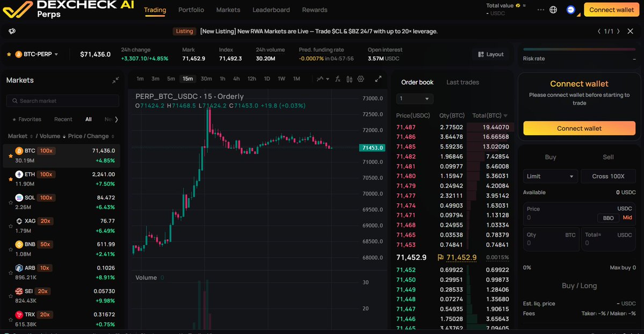Screen dimensions: 644x334
Task: Click the Buy / Long button
Action: click(579, 286)
